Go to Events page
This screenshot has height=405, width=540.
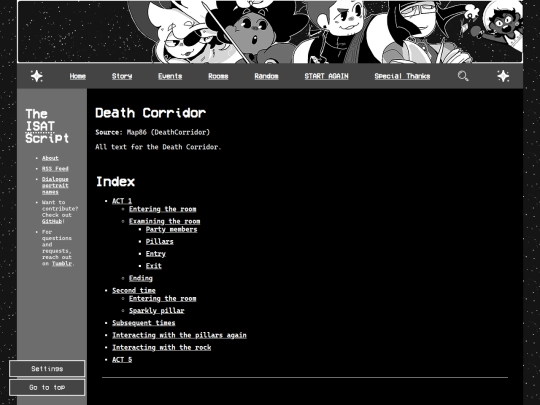tap(170, 76)
